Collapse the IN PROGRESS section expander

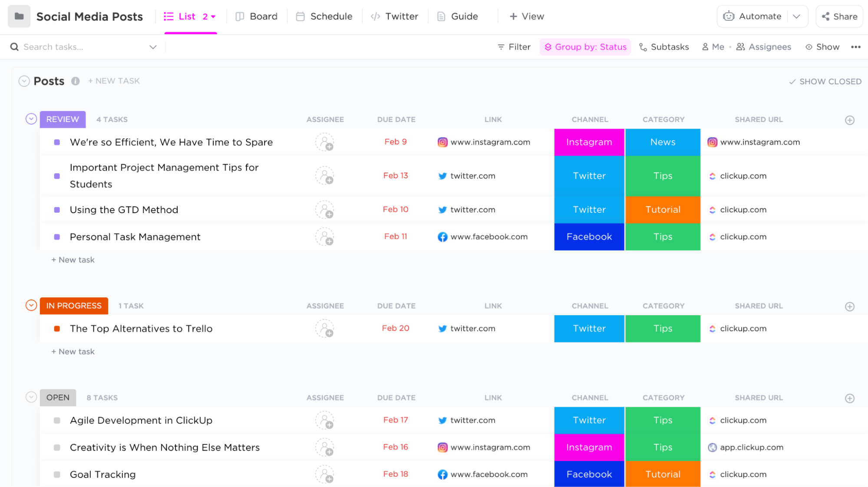31,306
